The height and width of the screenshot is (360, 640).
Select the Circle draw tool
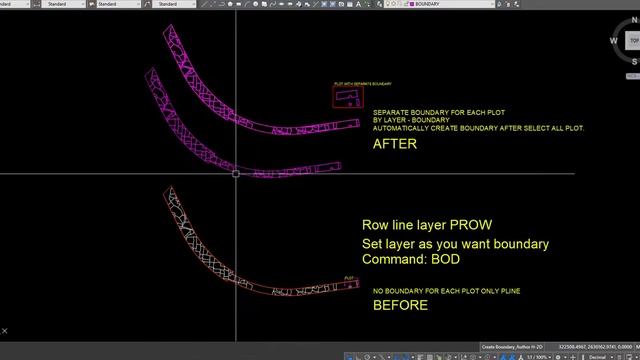click(256, 4)
